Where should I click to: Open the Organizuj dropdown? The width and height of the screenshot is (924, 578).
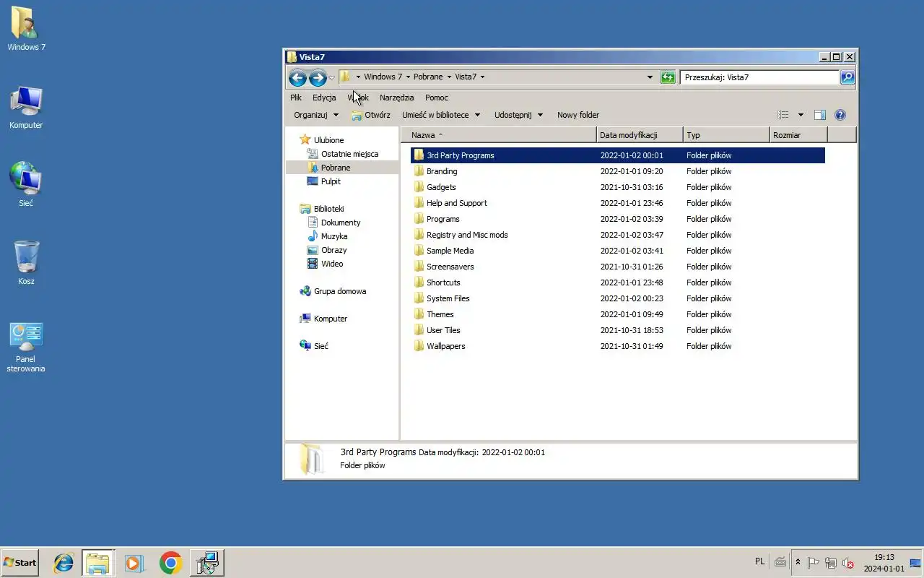(x=316, y=115)
